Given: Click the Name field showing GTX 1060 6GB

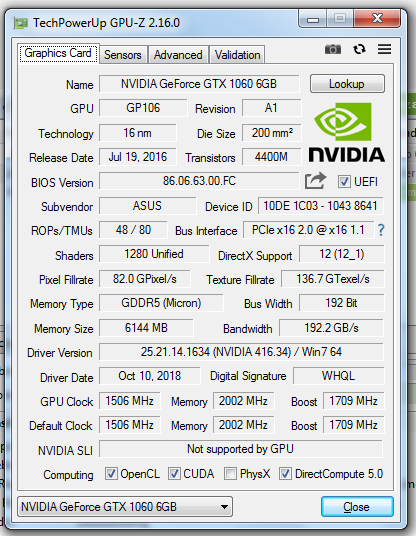Looking at the screenshot, I should pyautogui.click(x=199, y=84).
